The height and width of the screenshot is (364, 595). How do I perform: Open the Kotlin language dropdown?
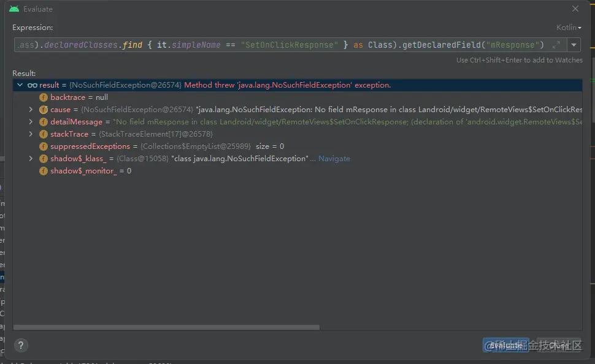pyautogui.click(x=569, y=28)
